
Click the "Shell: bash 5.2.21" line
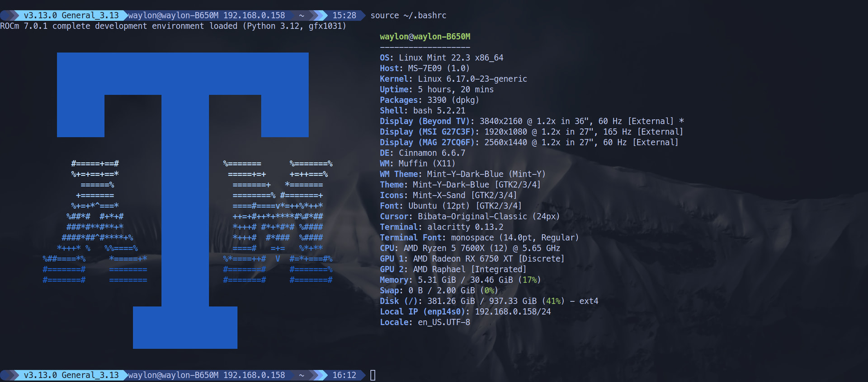point(422,111)
